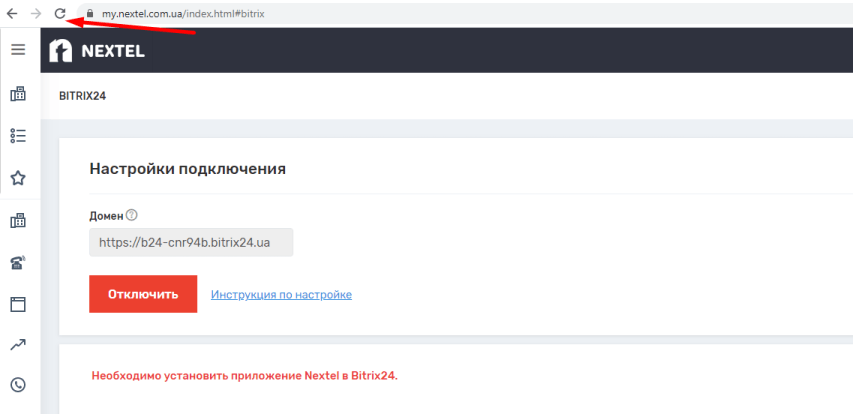The height and width of the screenshot is (414, 853).
Task: Click the help icon next to Домен
Action: pyautogui.click(x=132, y=215)
